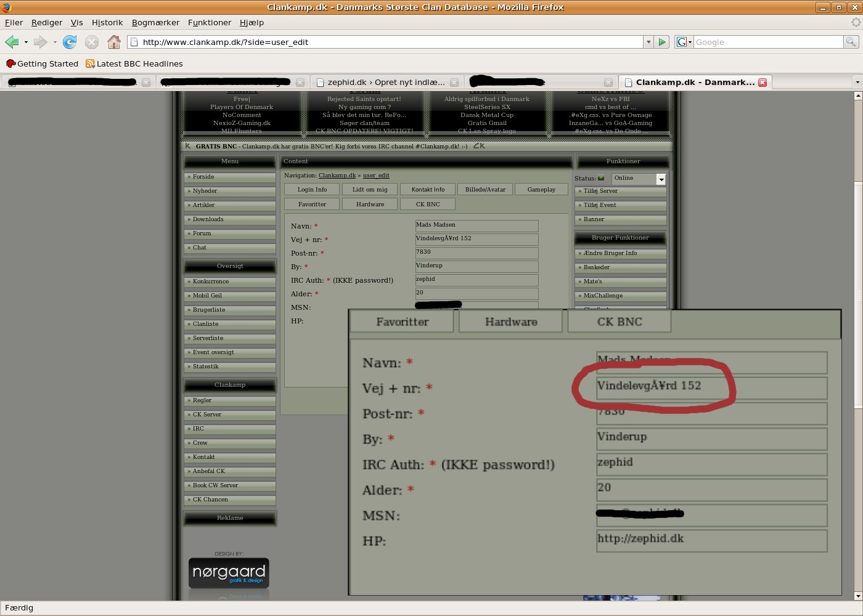863x616 pixels.
Task: Click the Login Info button
Action: [x=312, y=190]
